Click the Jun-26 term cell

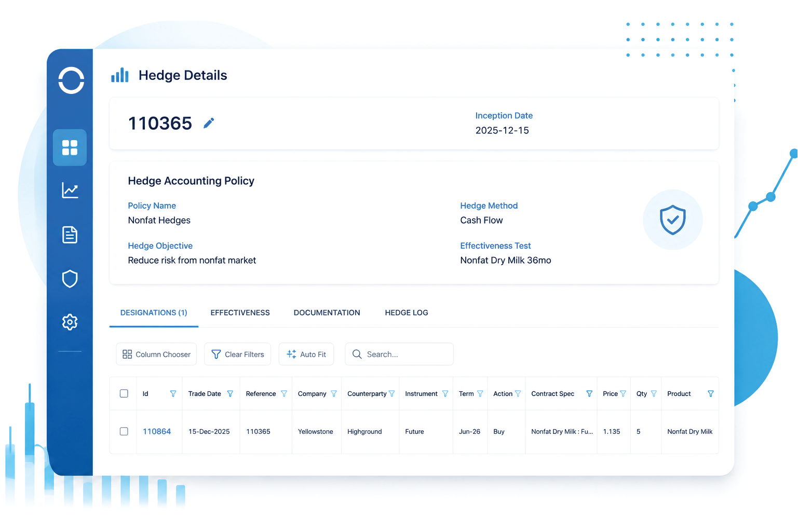469,432
